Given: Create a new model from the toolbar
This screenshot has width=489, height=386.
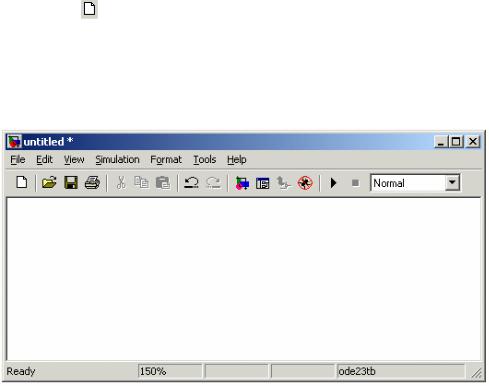Looking at the screenshot, I should click(22, 183).
